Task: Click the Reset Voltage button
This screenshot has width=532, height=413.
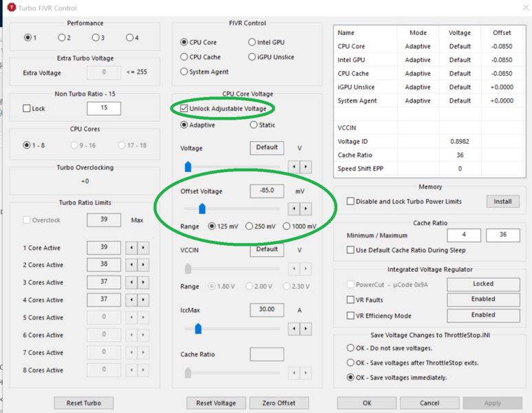Action: [x=216, y=403]
